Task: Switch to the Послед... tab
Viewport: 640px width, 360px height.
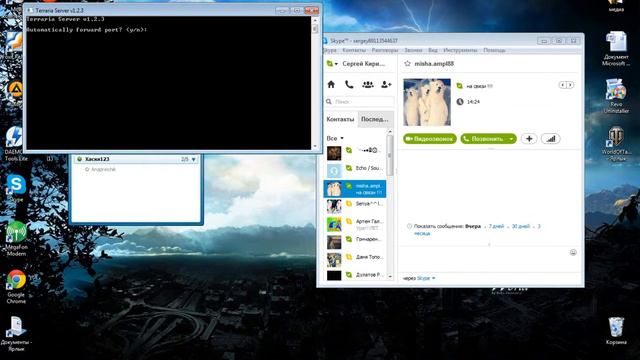Action: pyautogui.click(x=375, y=119)
